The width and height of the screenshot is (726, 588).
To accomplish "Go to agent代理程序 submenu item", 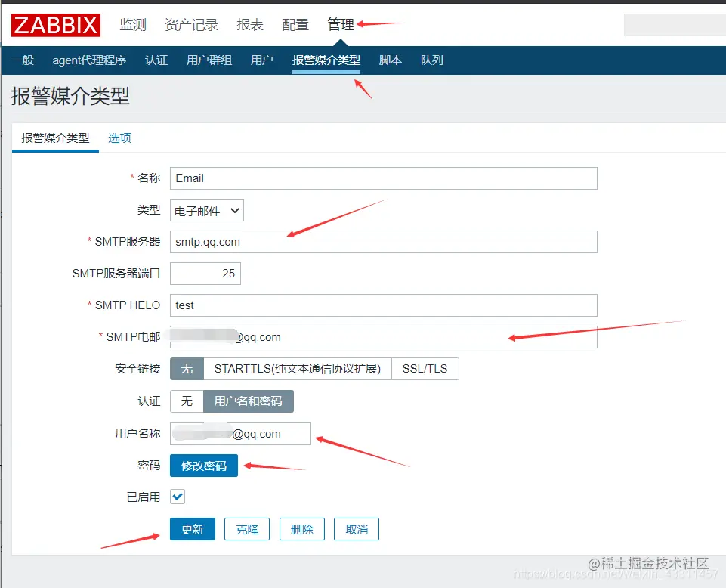I will click(89, 60).
